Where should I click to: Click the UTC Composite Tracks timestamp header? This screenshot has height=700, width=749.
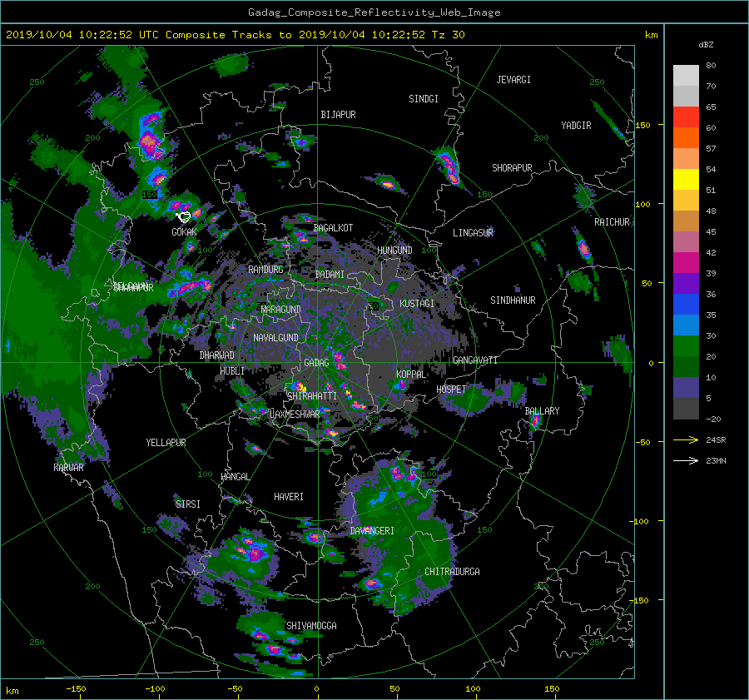(x=236, y=35)
